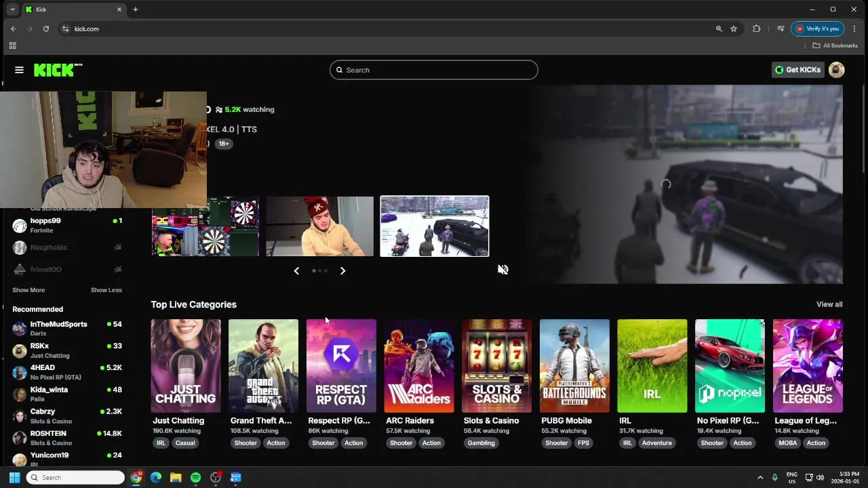Click the Gambling tag under Slots & Casino

point(481,443)
